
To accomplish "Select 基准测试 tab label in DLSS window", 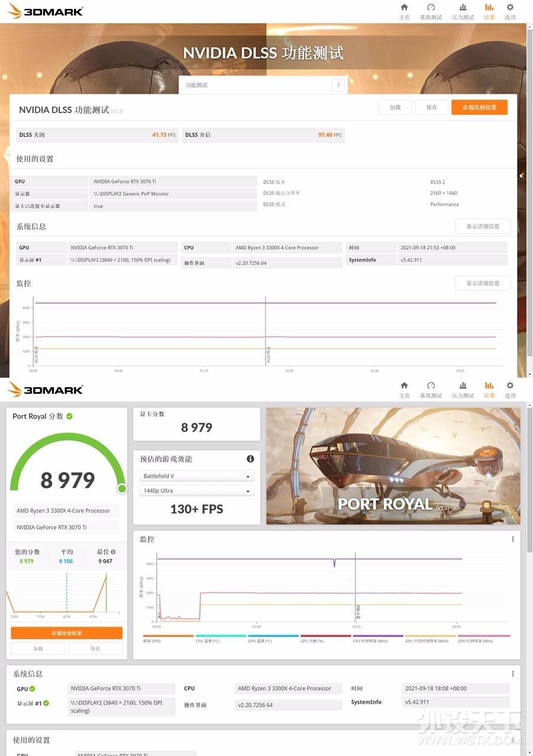I will click(431, 18).
